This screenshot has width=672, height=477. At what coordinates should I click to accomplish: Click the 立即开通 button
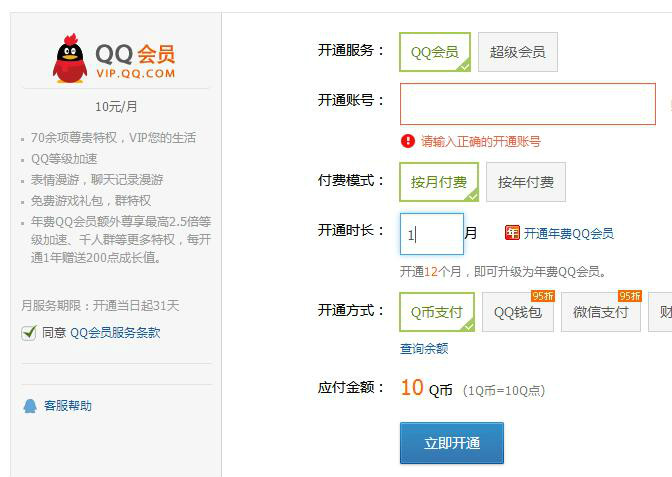coord(452,443)
